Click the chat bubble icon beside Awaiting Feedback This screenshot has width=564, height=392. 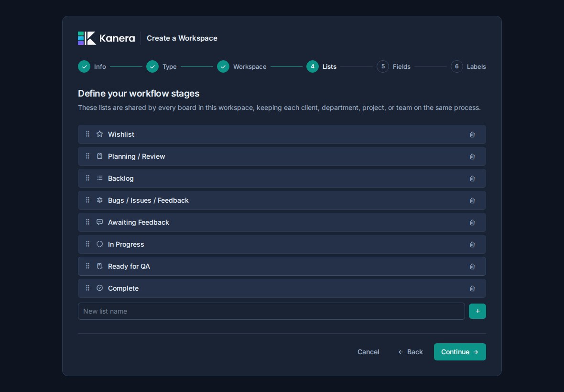99,222
